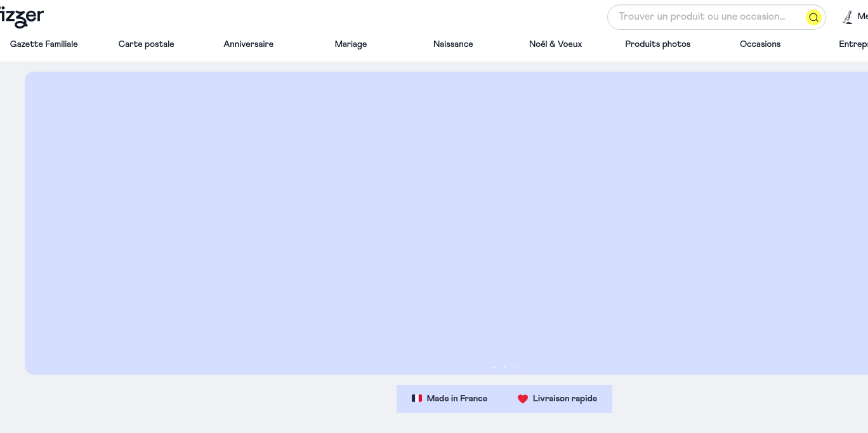Image resolution: width=868 pixels, height=433 pixels.
Task: Click the French flag icon
Action: [417, 399]
